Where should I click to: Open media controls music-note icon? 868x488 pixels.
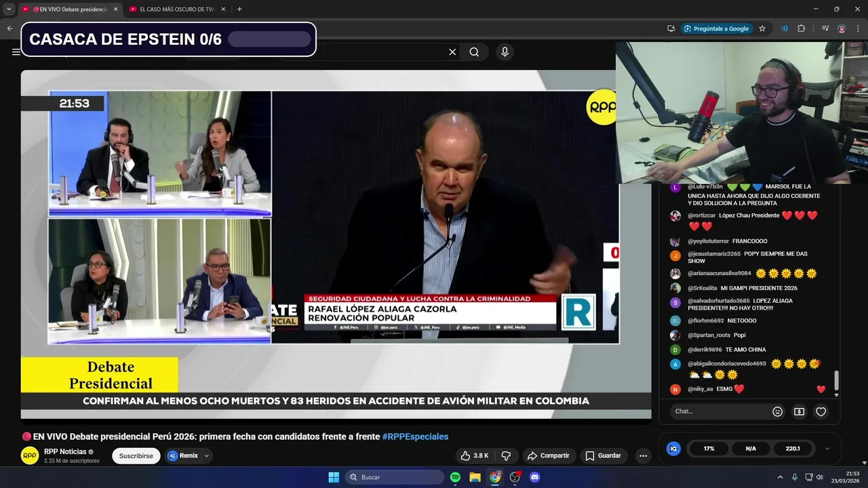[825, 28]
